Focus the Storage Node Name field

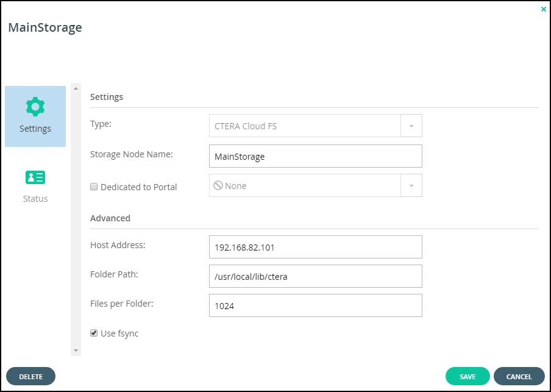coord(316,156)
